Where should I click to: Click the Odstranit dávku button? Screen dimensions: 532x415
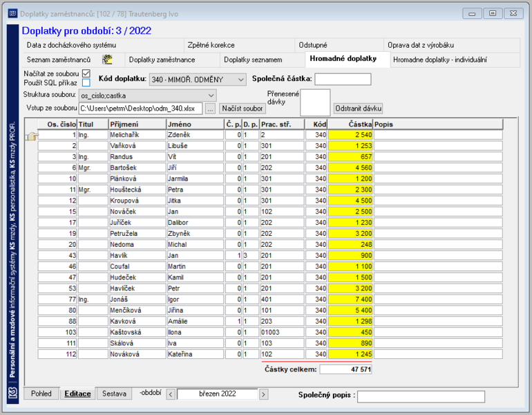(x=359, y=109)
